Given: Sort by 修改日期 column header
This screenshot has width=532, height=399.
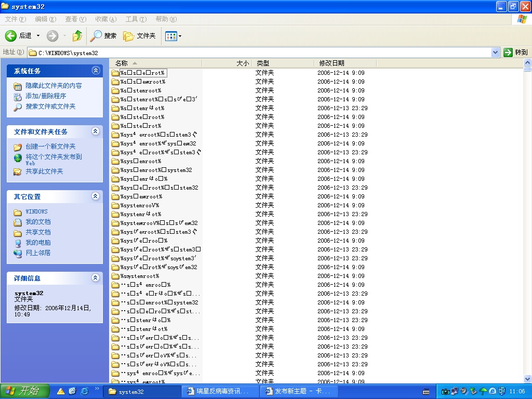Looking at the screenshot, I should click(331, 63).
